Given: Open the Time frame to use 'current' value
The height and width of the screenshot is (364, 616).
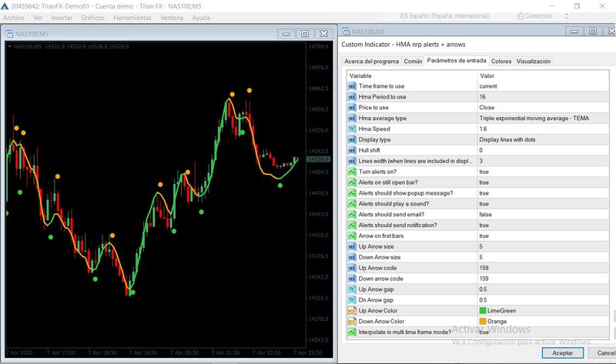Looking at the screenshot, I should click(x=488, y=86).
